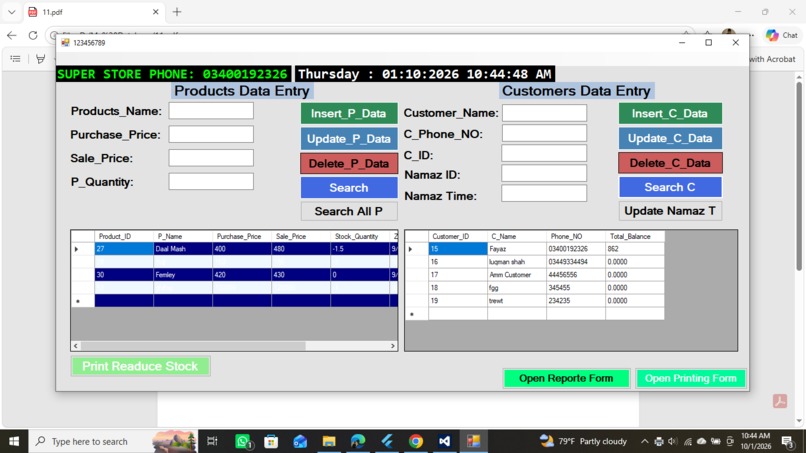Image resolution: width=806 pixels, height=453 pixels.
Task: Click the Delete_P_Data button
Action: click(349, 164)
